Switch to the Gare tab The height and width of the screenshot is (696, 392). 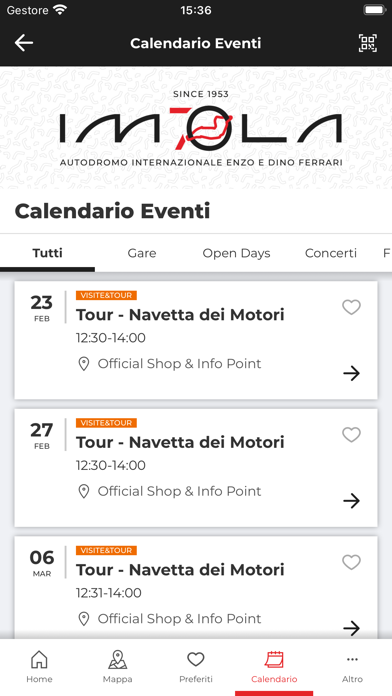click(x=142, y=253)
